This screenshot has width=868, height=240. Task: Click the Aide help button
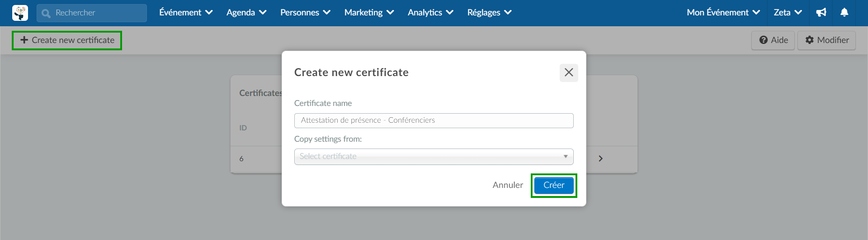773,40
